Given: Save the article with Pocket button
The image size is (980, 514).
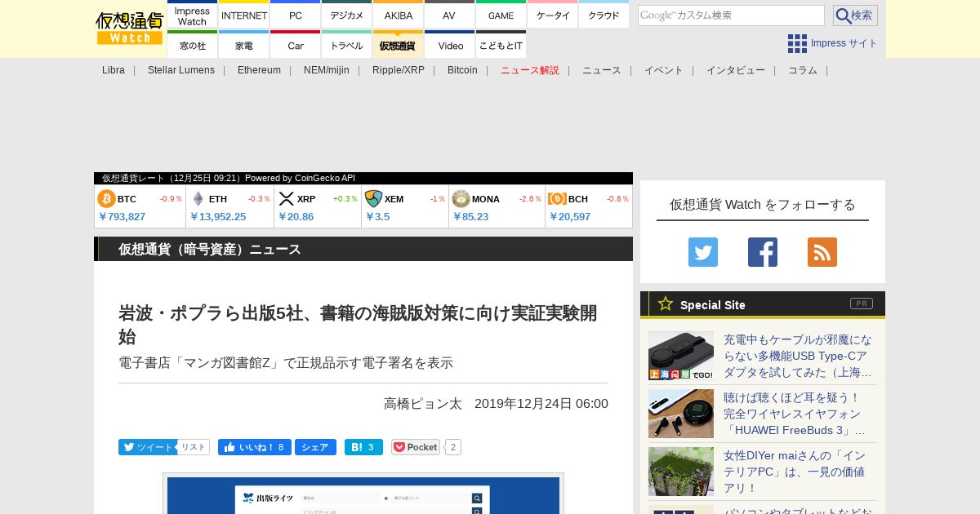Looking at the screenshot, I should pos(416,447).
